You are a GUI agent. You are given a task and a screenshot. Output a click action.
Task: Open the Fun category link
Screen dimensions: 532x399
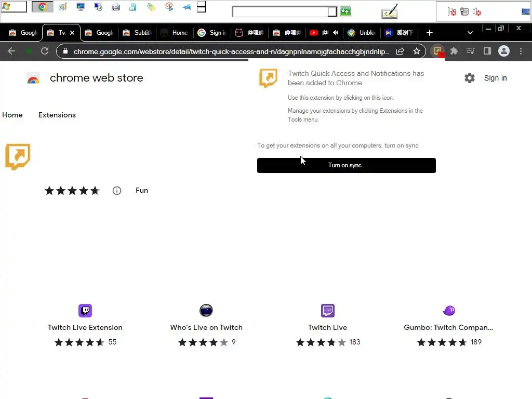[142, 190]
